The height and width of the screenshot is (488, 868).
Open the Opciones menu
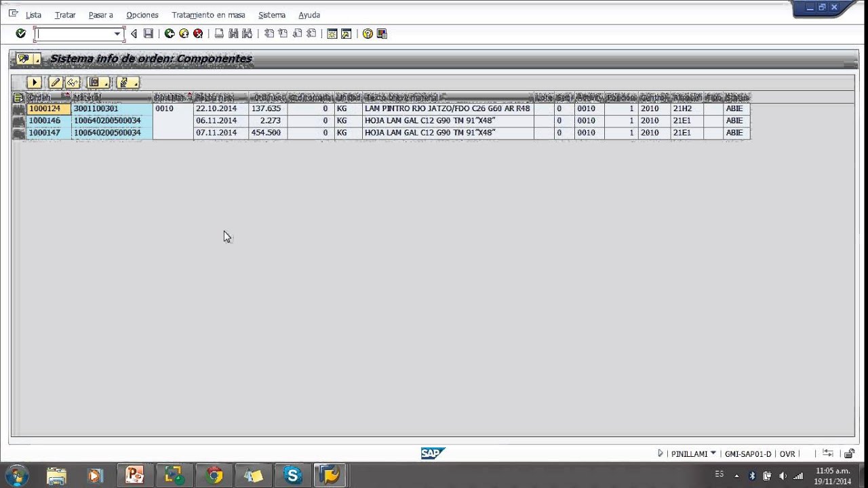tap(142, 15)
